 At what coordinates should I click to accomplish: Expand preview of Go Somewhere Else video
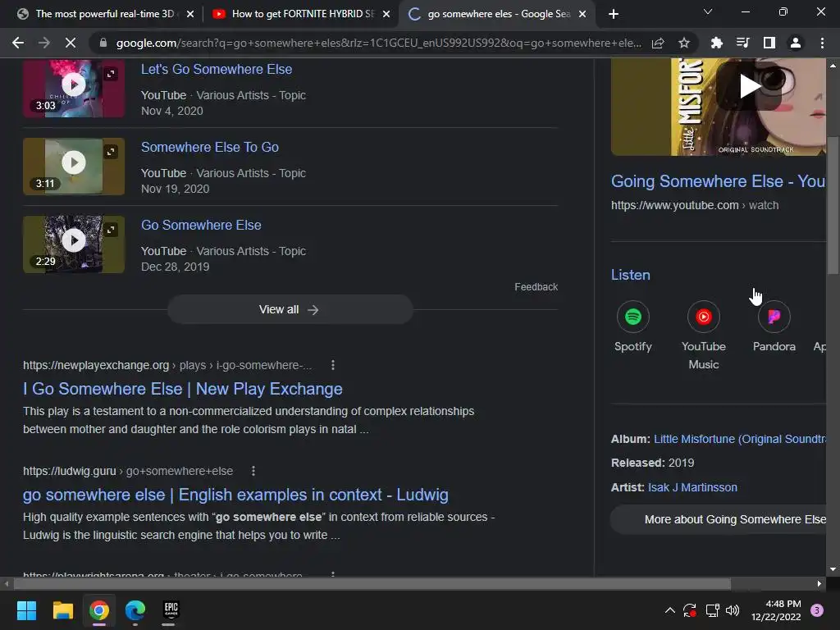[x=111, y=230]
